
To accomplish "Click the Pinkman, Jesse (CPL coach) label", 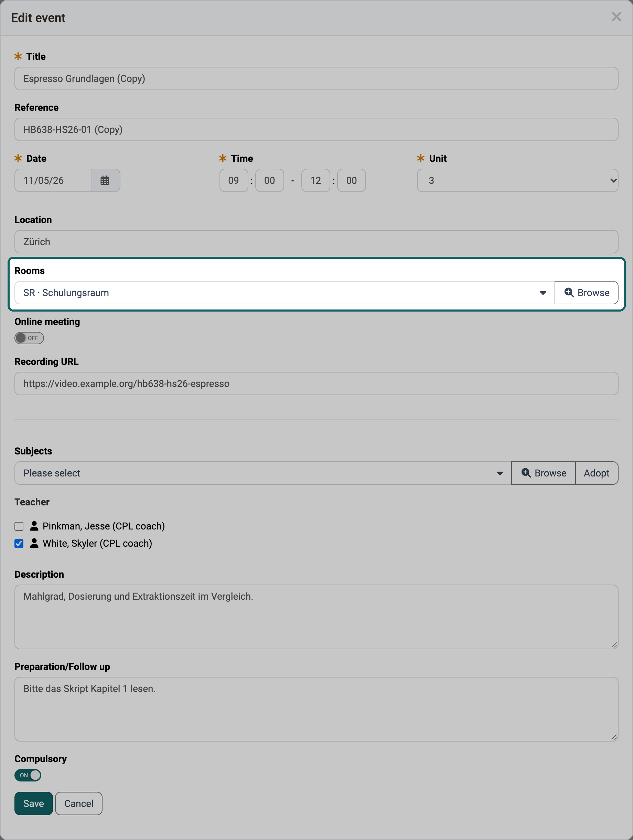I will [x=104, y=526].
